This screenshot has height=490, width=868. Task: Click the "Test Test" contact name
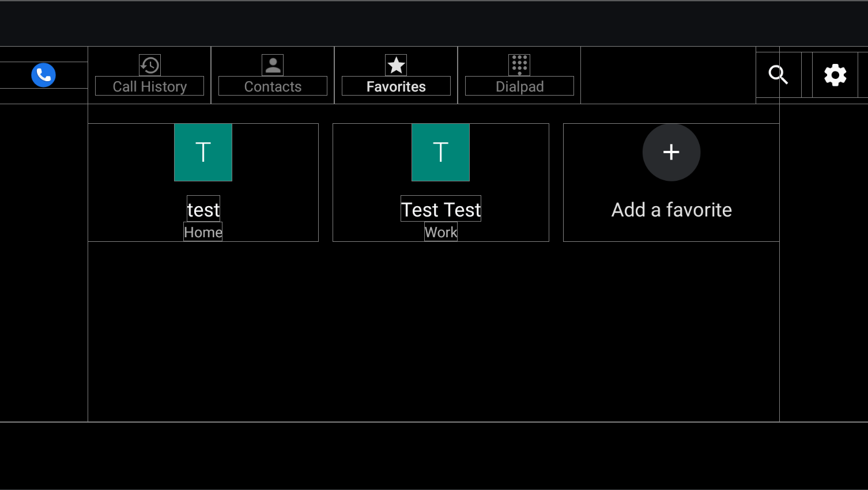[441, 210]
